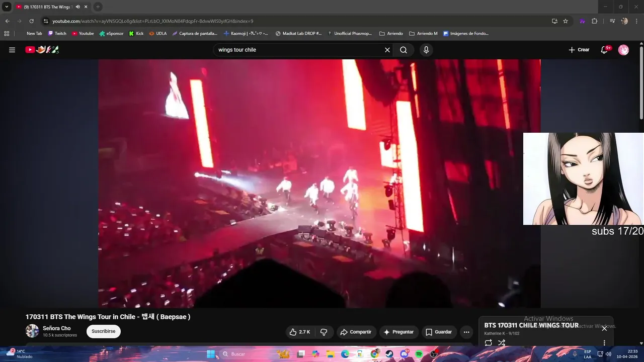The width and height of the screenshot is (644, 362).
Task: Expand the Arriendo bookmark folder
Action: (x=391, y=34)
